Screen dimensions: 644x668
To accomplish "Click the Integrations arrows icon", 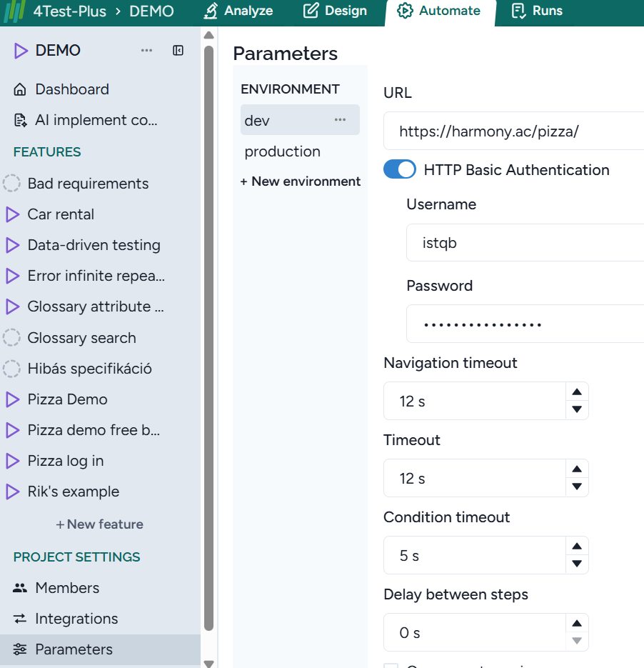I will point(20,619).
